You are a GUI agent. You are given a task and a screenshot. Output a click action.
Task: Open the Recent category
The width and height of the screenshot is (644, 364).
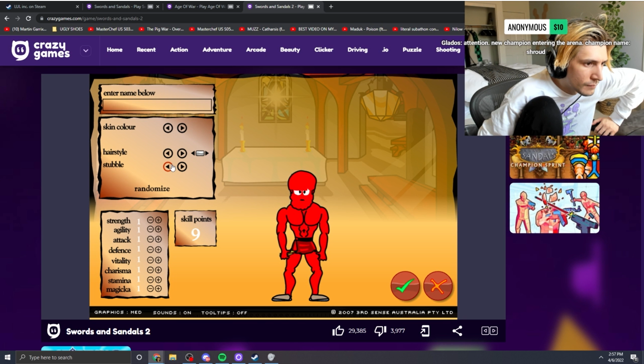[146, 49]
